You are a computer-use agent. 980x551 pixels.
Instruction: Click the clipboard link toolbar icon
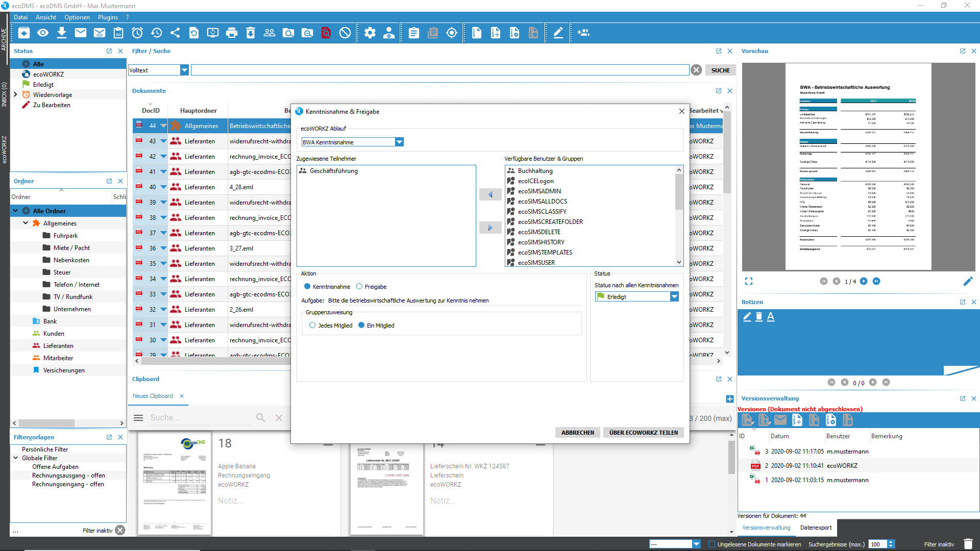pyautogui.click(x=118, y=33)
